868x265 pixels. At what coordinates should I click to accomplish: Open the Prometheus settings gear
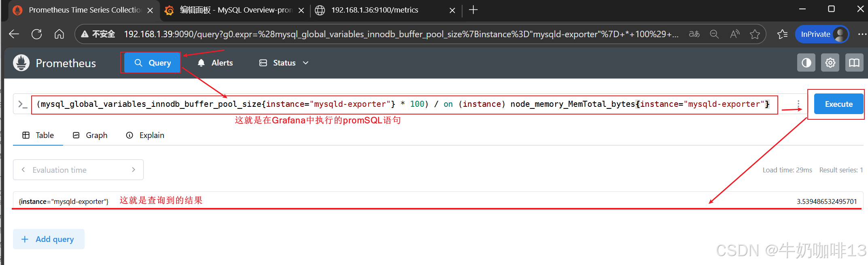click(x=830, y=63)
